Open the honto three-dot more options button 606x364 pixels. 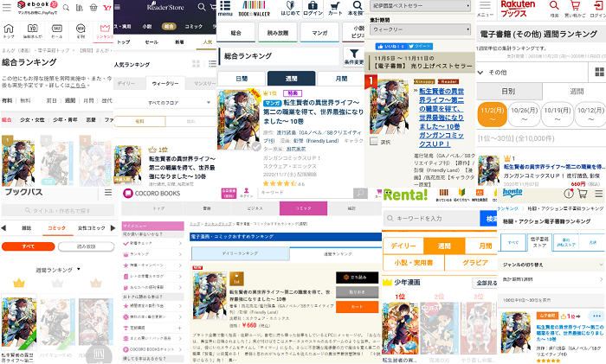click(x=596, y=316)
